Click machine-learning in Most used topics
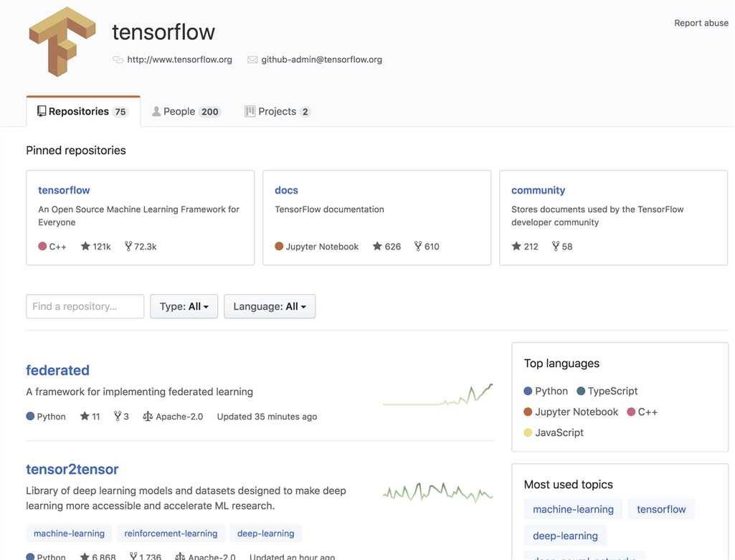735x560 pixels. click(573, 509)
